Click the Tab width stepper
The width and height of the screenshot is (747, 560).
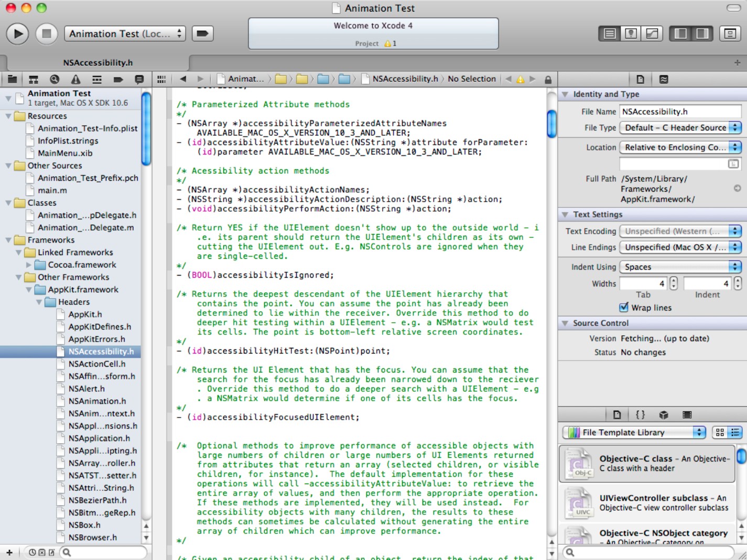coord(674,283)
